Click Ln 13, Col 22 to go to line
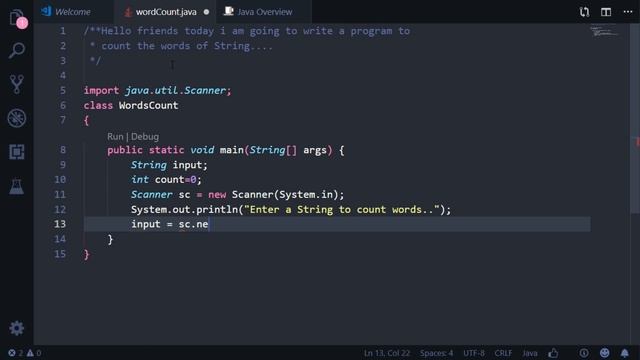The height and width of the screenshot is (360, 640). click(x=387, y=353)
